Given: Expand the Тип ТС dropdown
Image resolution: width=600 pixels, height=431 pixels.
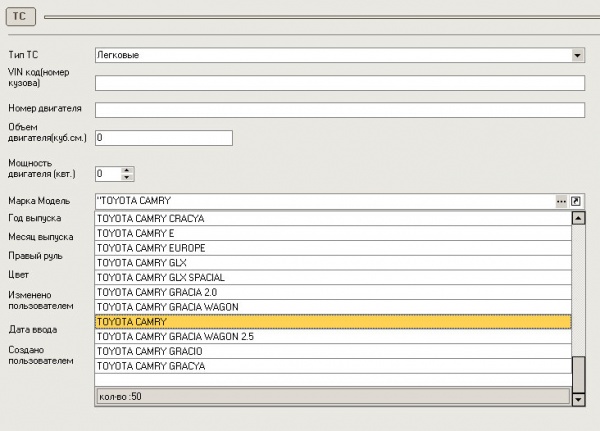Looking at the screenshot, I should point(578,55).
